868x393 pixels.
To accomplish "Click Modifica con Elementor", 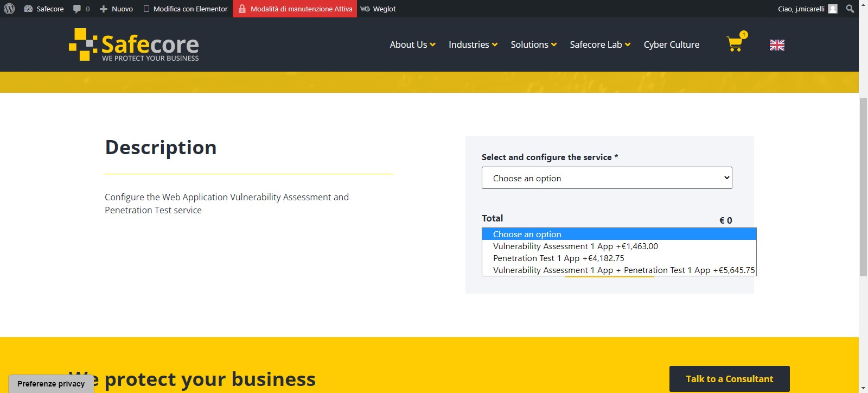I will click(x=185, y=9).
